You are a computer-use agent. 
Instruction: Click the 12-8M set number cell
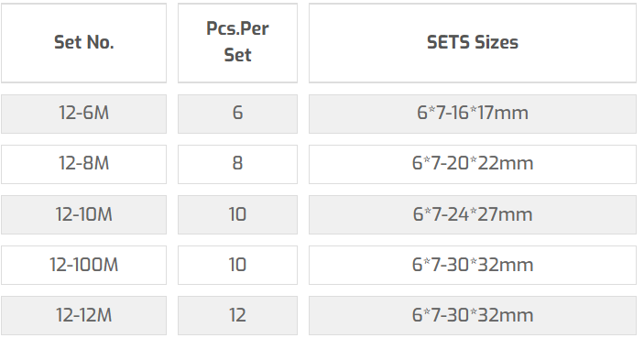coord(83,164)
